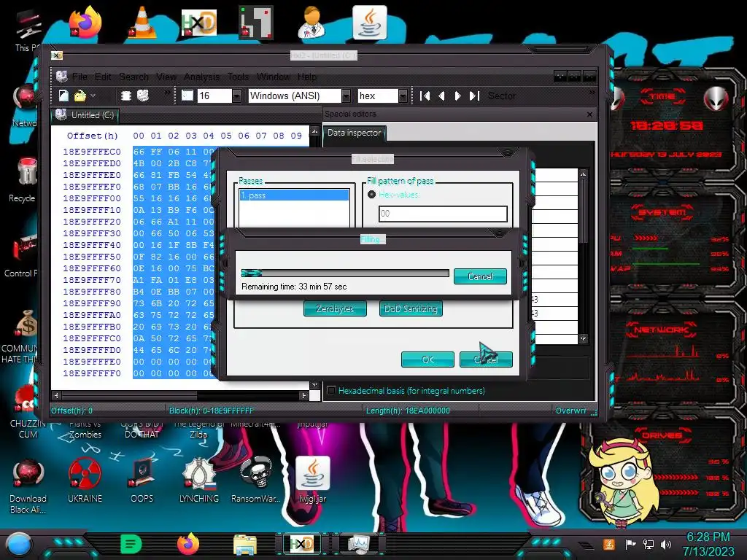Open the Edit menu
The image size is (747, 560).
coord(103,77)
